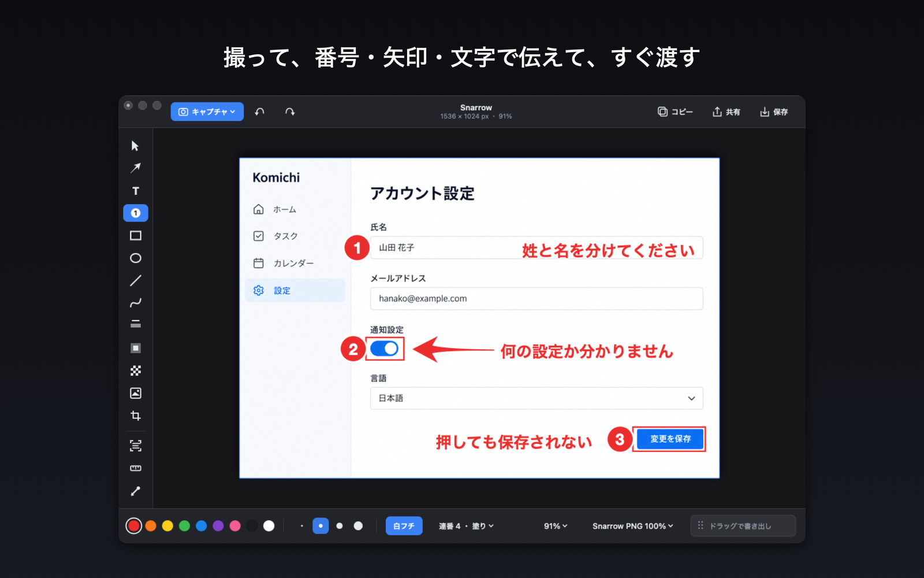Screen dimensions: 924x578
Task: Click the redo arrow in the toolbar
Action: [x=290, y=112]
